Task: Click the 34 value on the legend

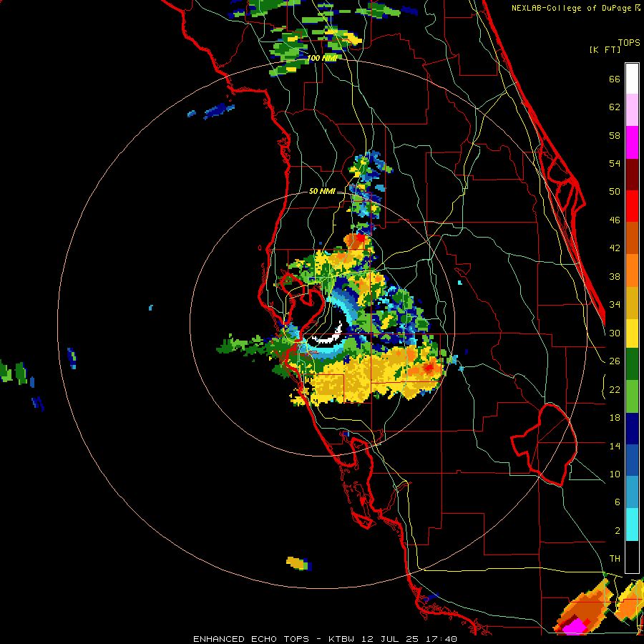Action: [615, 305]
